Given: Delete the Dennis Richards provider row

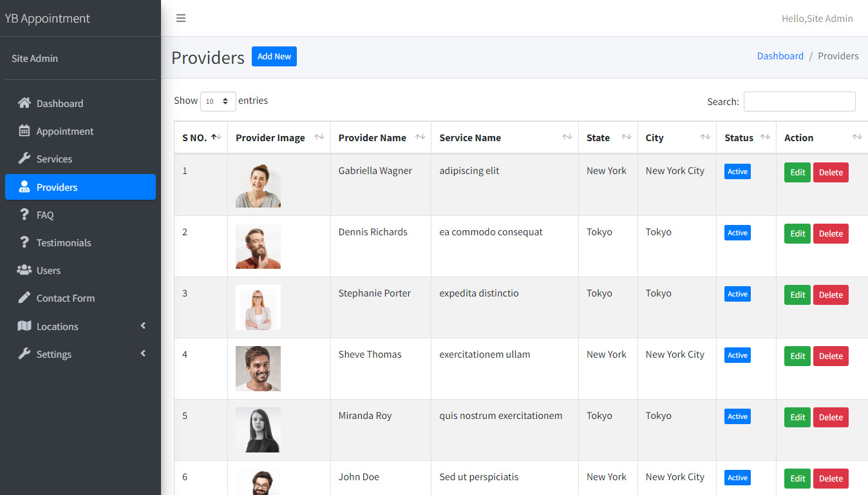Looking at the screenshot, I should click(830, 234).
